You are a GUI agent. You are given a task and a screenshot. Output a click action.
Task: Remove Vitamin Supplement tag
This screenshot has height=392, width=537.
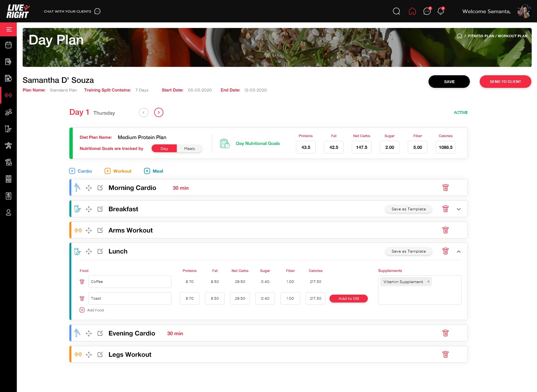click(428, 281)
